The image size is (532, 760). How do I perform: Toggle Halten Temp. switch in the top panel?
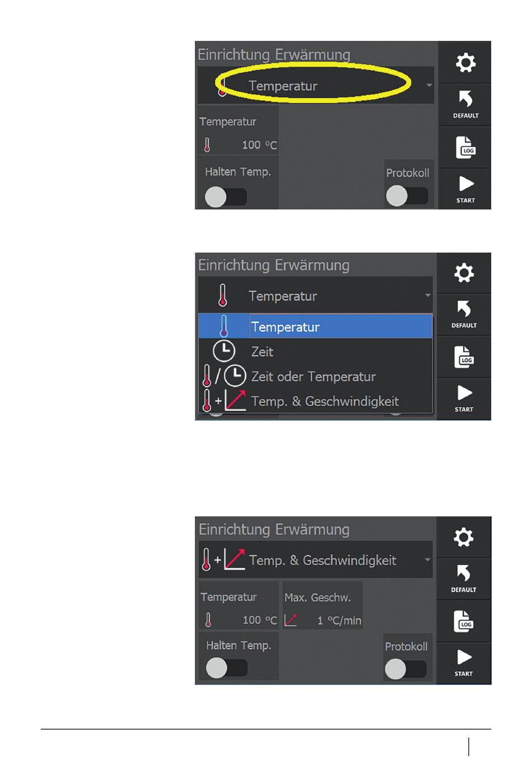click(226, 197)
